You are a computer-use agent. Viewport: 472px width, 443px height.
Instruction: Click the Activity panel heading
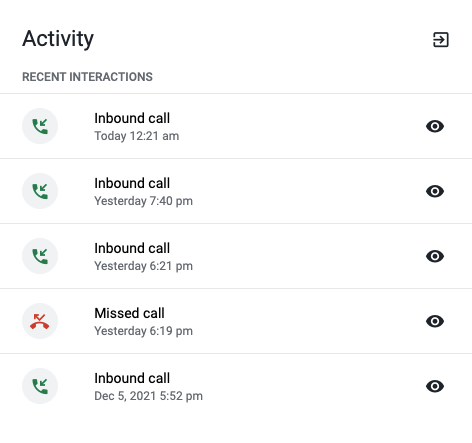[x=58, y=39]
